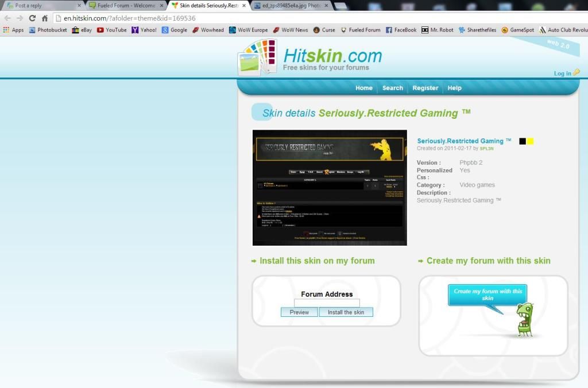
Task: Click the green monster mascot image
Action: coord(525,319)
